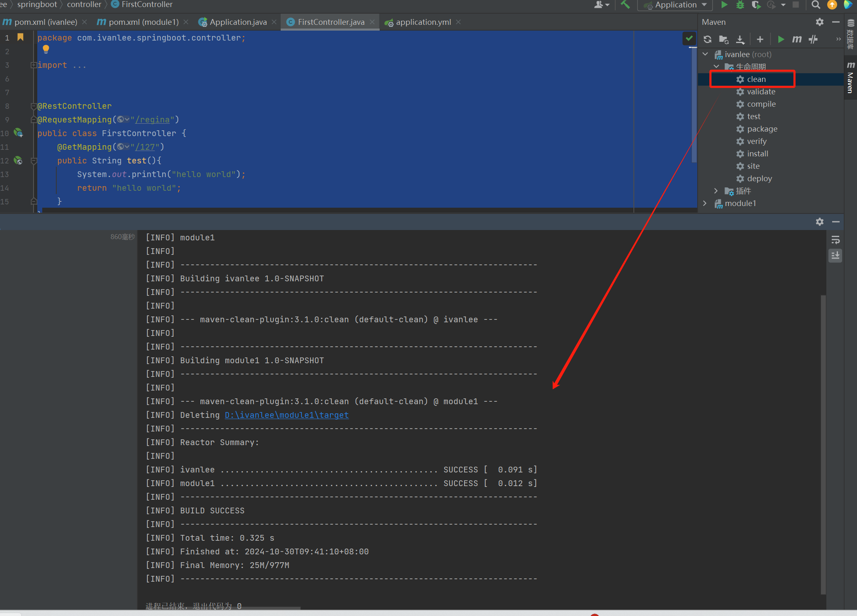Open the /regina request mapping URL
This screenshot has width=857, height=616.
(x=152, y=120)
